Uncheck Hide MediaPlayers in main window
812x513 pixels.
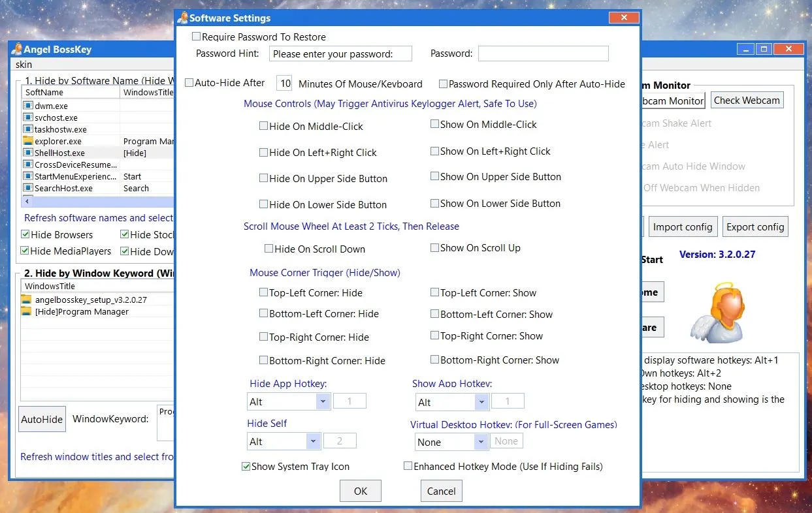(x=25, y=251)
